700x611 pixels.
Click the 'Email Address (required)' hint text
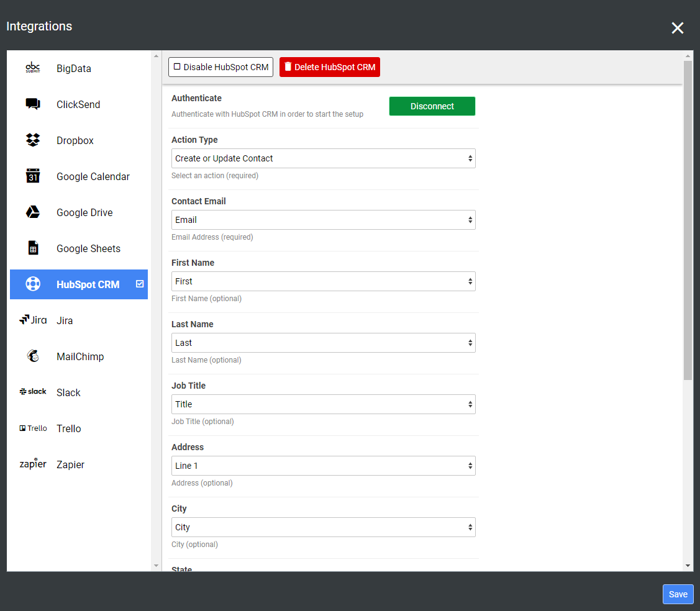pos(212,237)
